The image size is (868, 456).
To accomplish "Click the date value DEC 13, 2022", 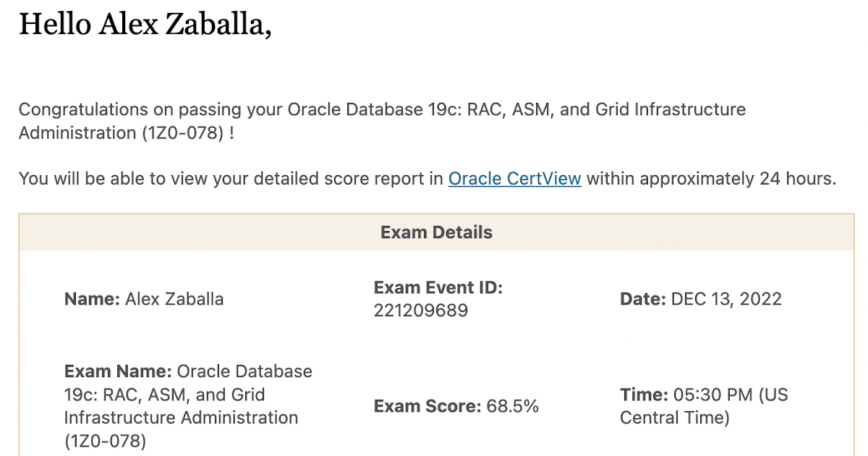I will tap(726, 299).
